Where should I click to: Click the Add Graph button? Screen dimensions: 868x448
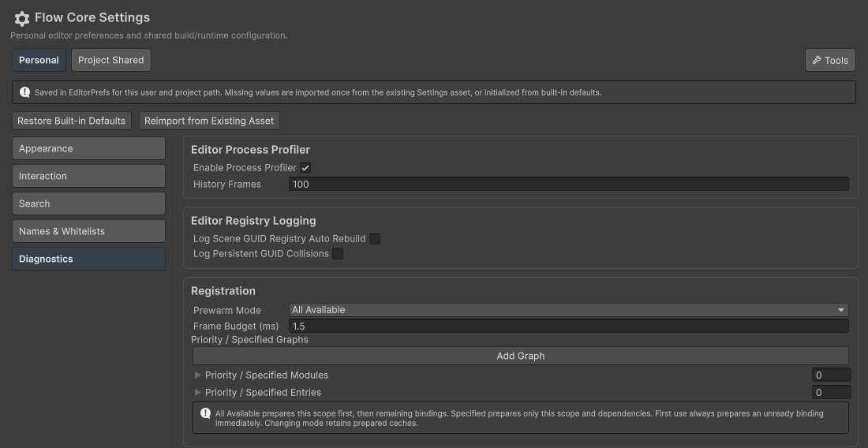520,356
